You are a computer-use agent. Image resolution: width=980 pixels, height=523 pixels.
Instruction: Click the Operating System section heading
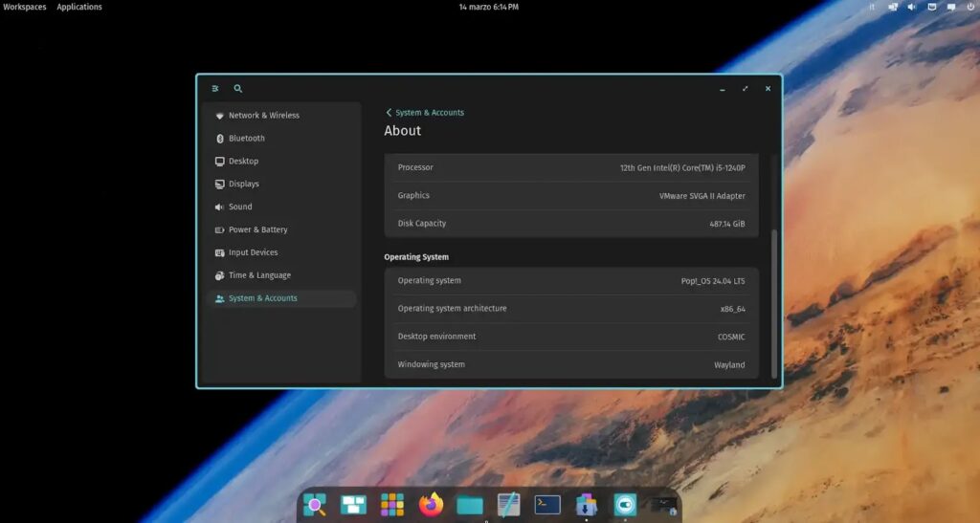[x=416, y=257]
